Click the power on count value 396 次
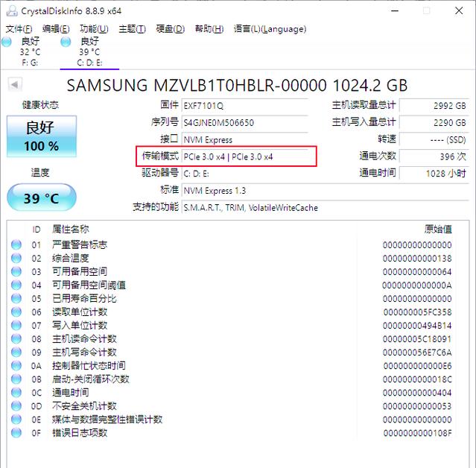Viewport: 476px width, 468px height. coord(434,156)
